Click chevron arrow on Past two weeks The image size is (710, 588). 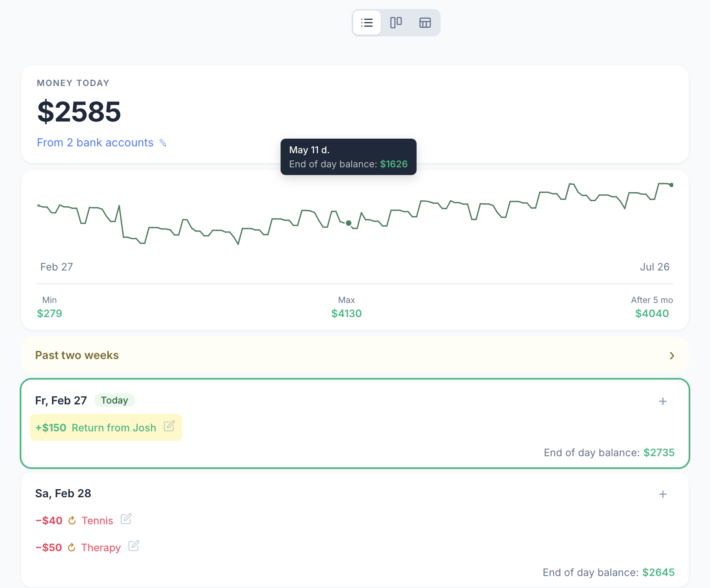(672, 356)
